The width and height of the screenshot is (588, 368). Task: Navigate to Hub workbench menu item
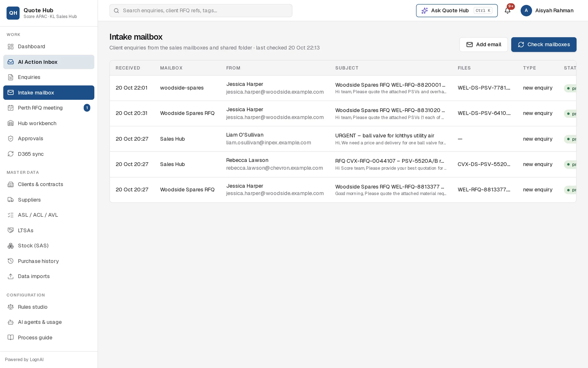pyautogui.click(x=49, y=123)
